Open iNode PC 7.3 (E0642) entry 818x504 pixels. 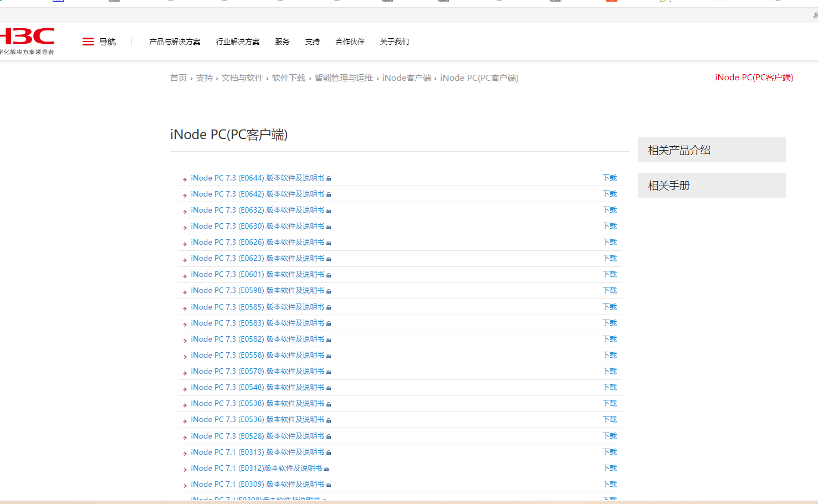click(x=258, y=194)
